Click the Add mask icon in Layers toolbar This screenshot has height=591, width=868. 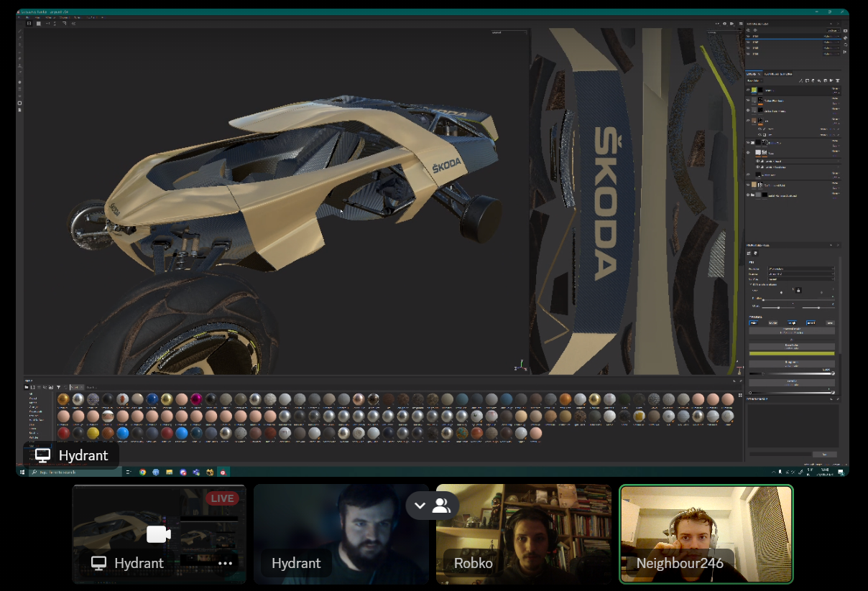pos(806,80)
